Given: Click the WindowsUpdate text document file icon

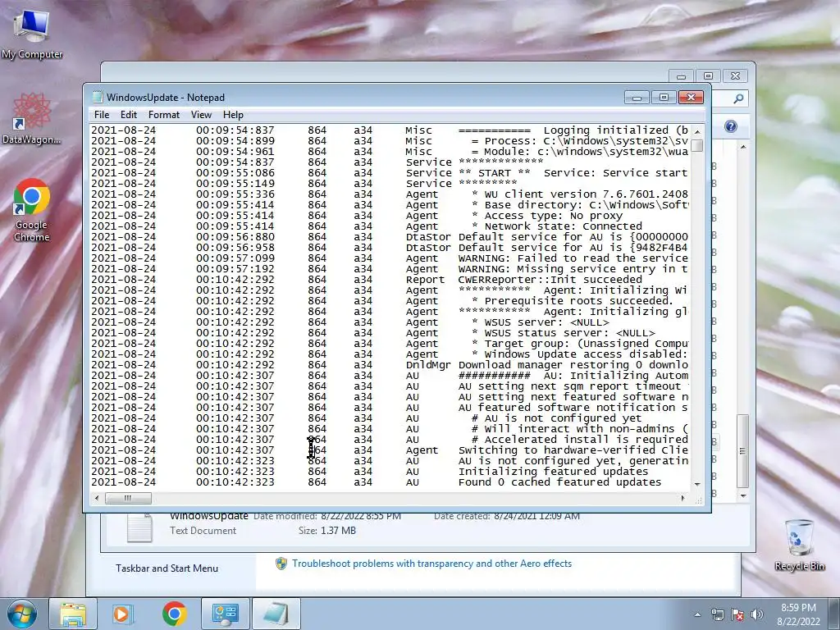Looking at the screenshot, I should tap(139, 528).
